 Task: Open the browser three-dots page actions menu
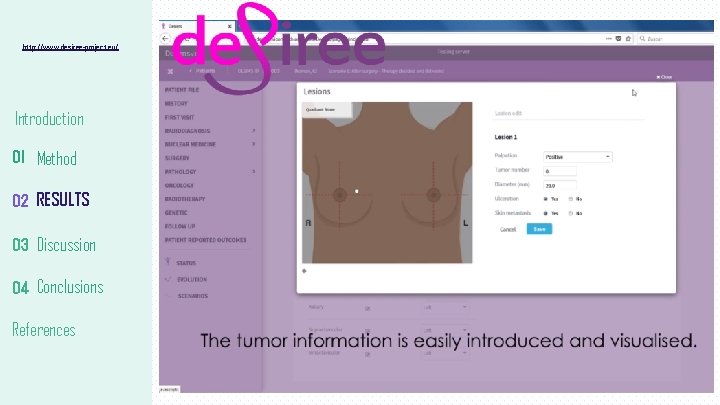pos(608,39)
